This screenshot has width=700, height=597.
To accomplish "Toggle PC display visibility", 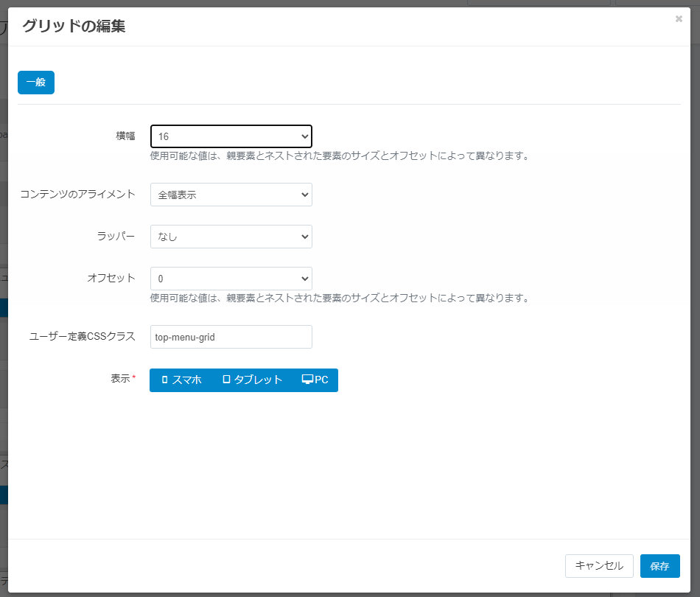I will [315, 380].
